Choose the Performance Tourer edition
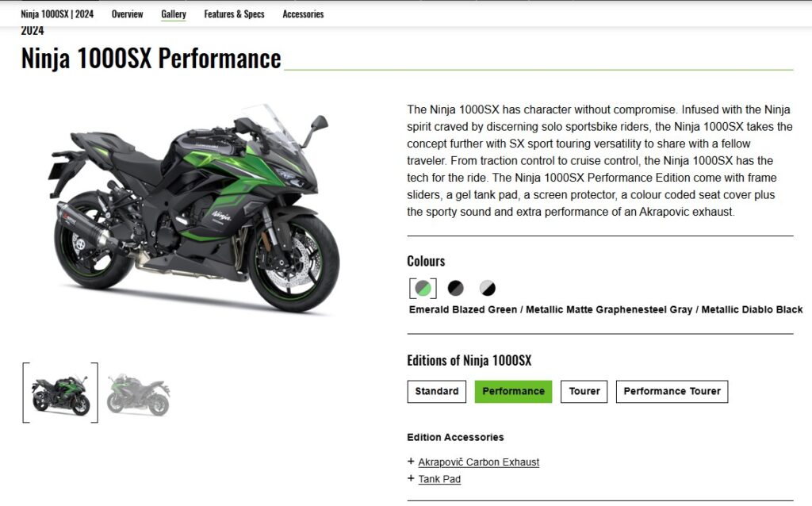This screenshot has height=506, width=812. pos(672,392)
